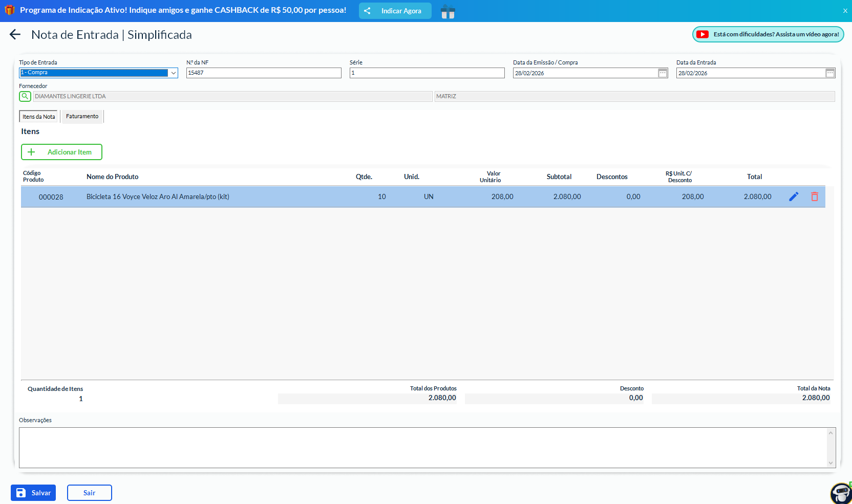Click the Indicar Agora button
The image size is (852, 504).
click(x=395, y=11)
